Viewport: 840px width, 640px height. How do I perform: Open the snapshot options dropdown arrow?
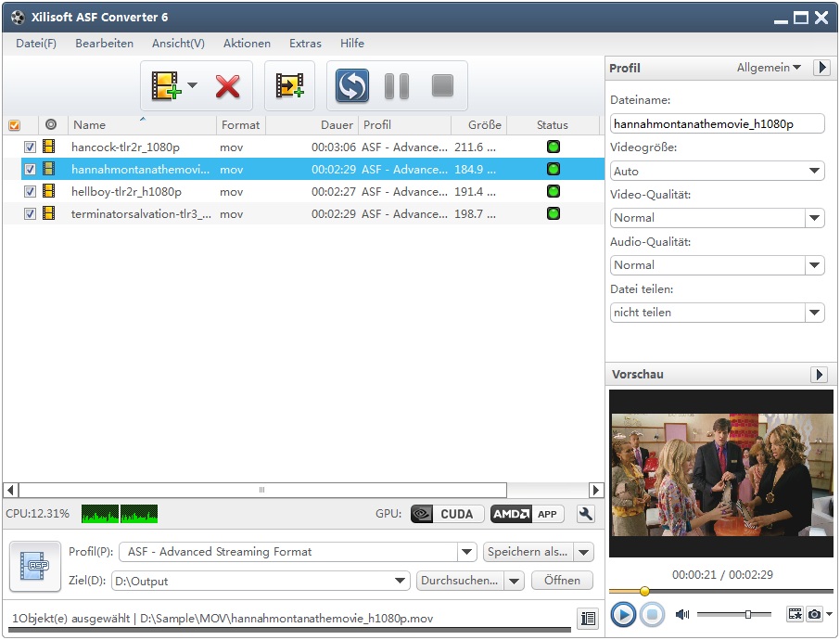[829, 614]
